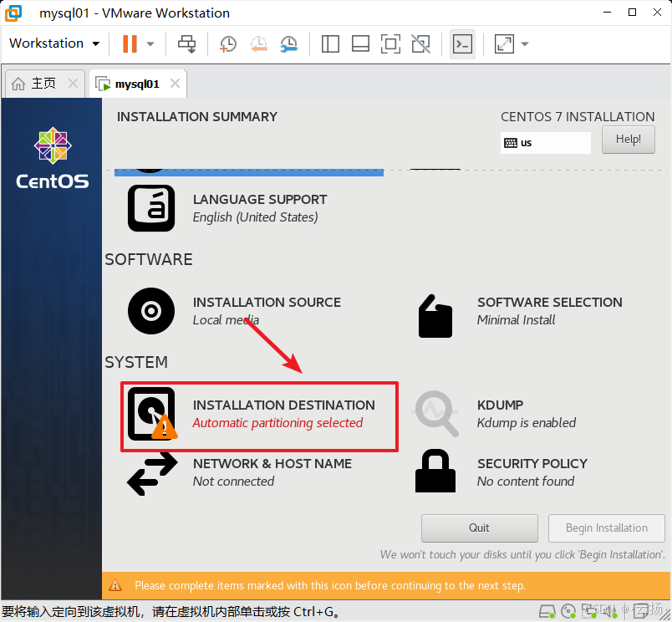This screenshot has height=622, width=672.
Task: Click 'English (United States)' text
Action: point(255,217)
